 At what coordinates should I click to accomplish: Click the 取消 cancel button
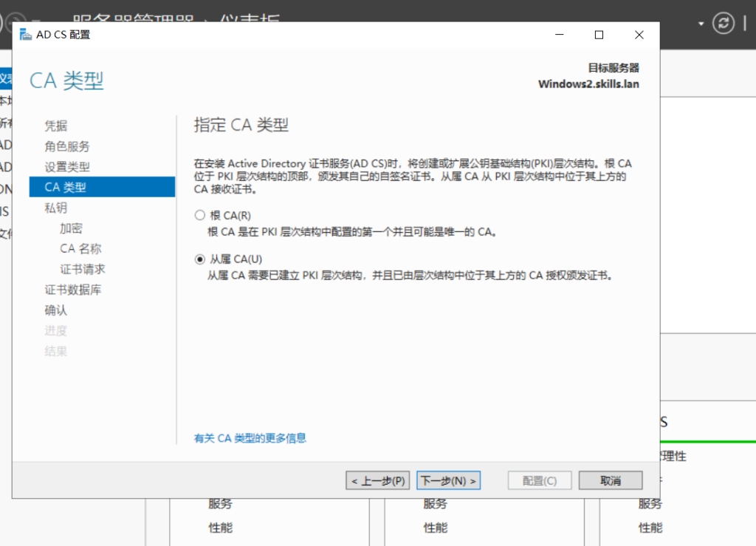611,481
